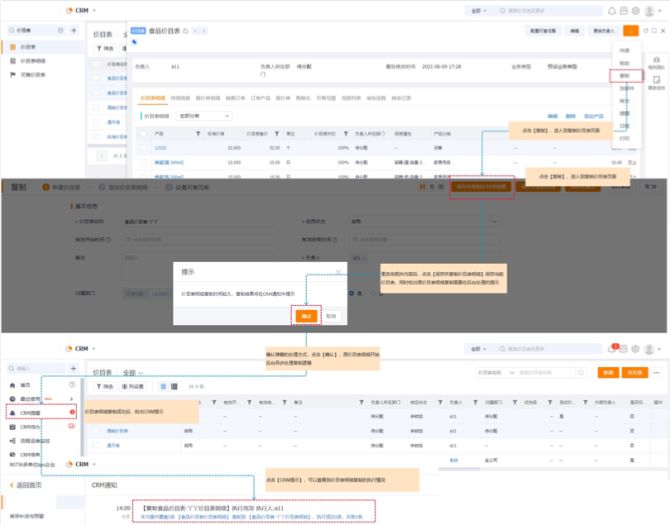Close the 提示 dialog with the X icon
The width and height of the screenshot is (670, 525).
click(338, 270)
